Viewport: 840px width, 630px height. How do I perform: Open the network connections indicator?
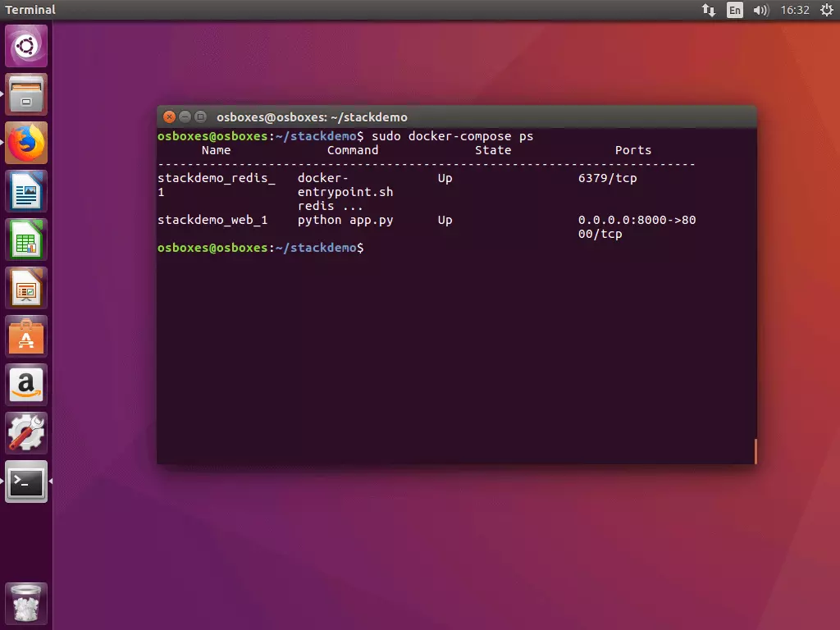pyautogui.click(x=708, y=10)
